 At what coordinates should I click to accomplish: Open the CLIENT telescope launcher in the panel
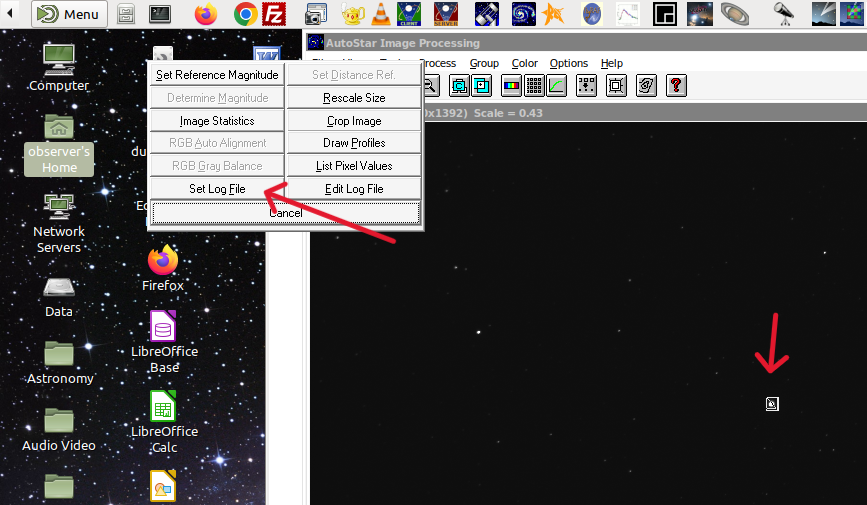point(409,14)
